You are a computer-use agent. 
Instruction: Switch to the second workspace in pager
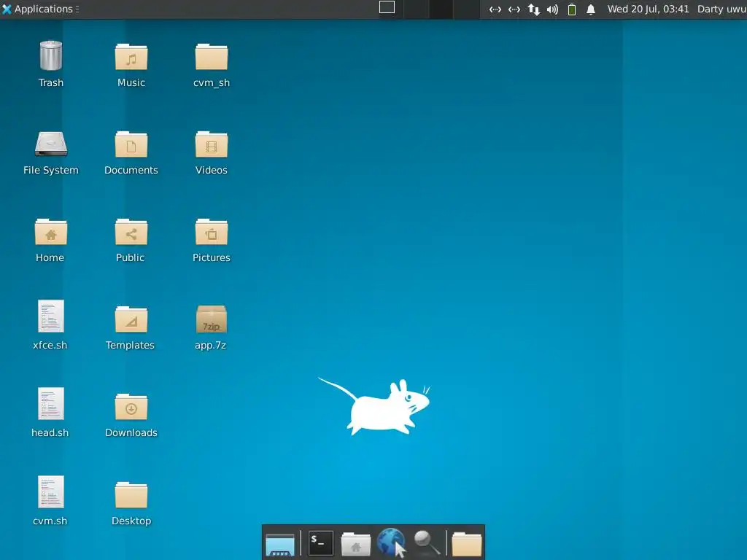pyautogui.click(x=416, y=9)
